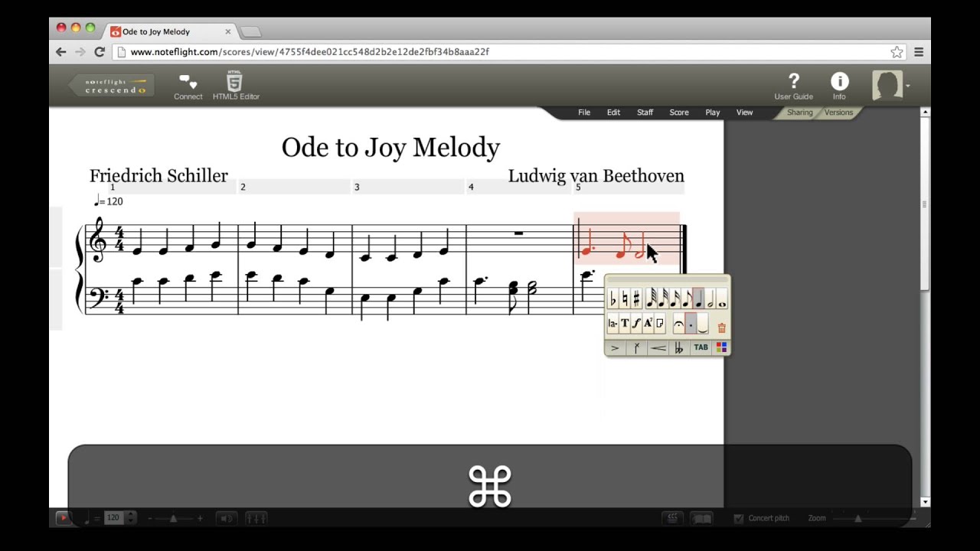Choose the quarter note duration

698,298
